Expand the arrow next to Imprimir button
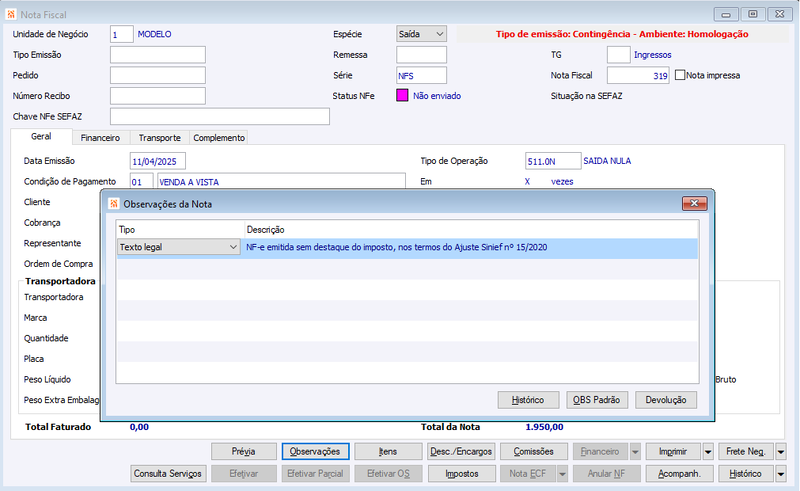The image size is (800, 491). pyautogui.click(x=708, y=452)
